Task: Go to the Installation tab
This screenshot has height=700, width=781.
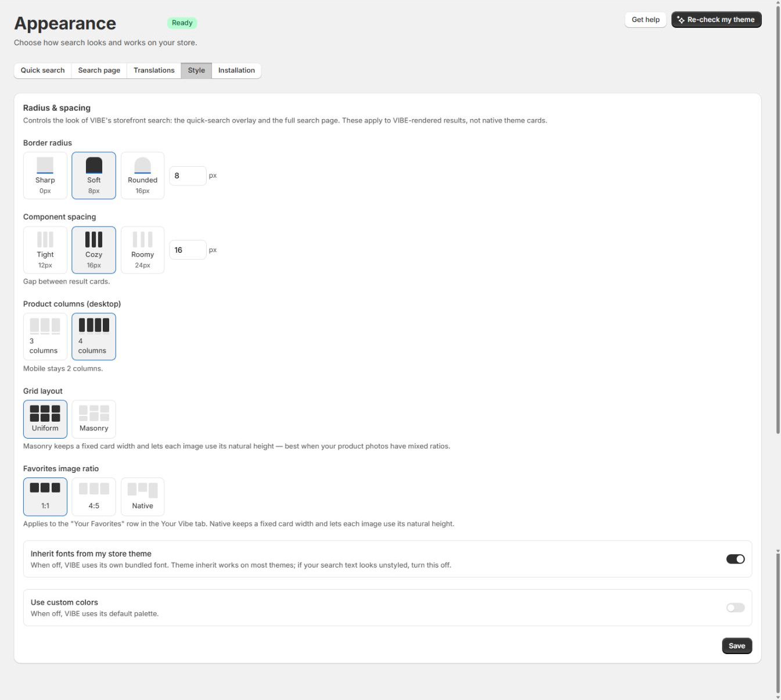Action: pos(236,70)
